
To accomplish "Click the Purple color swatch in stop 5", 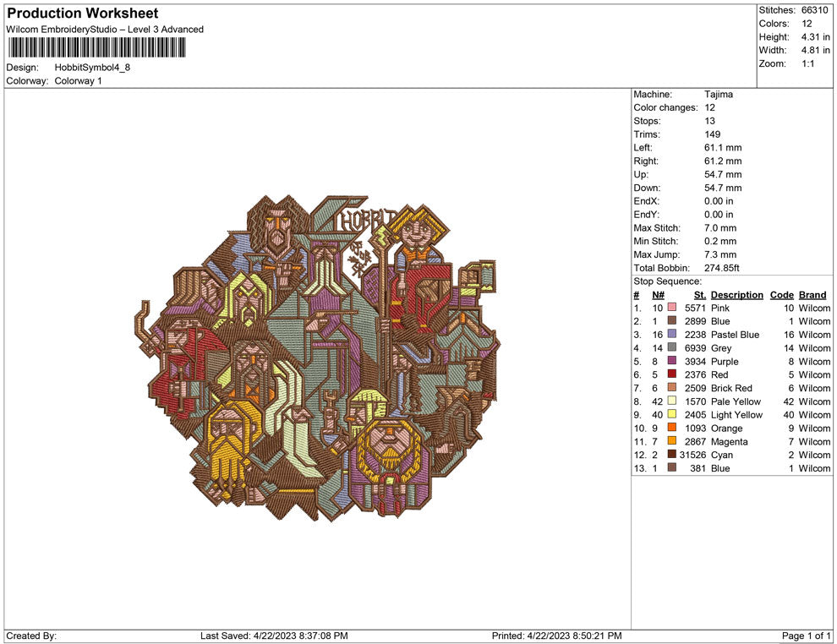I will pyautogui.click(x=672, y=361).
